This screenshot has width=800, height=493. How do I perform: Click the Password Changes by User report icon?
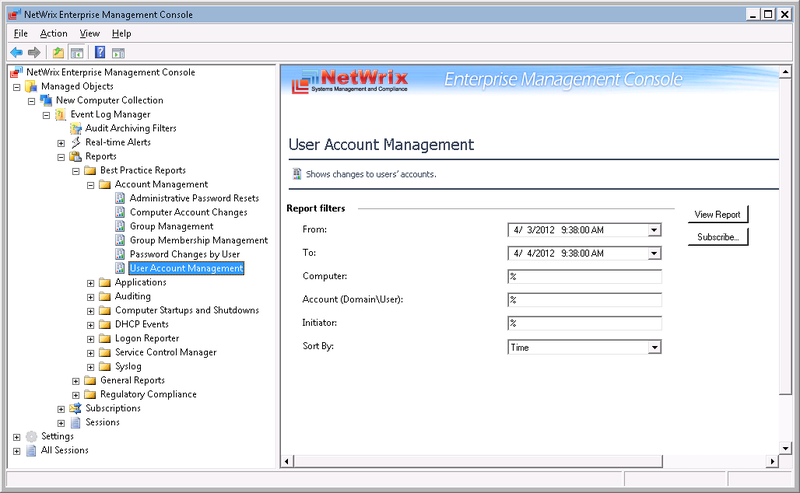(120, 255)
